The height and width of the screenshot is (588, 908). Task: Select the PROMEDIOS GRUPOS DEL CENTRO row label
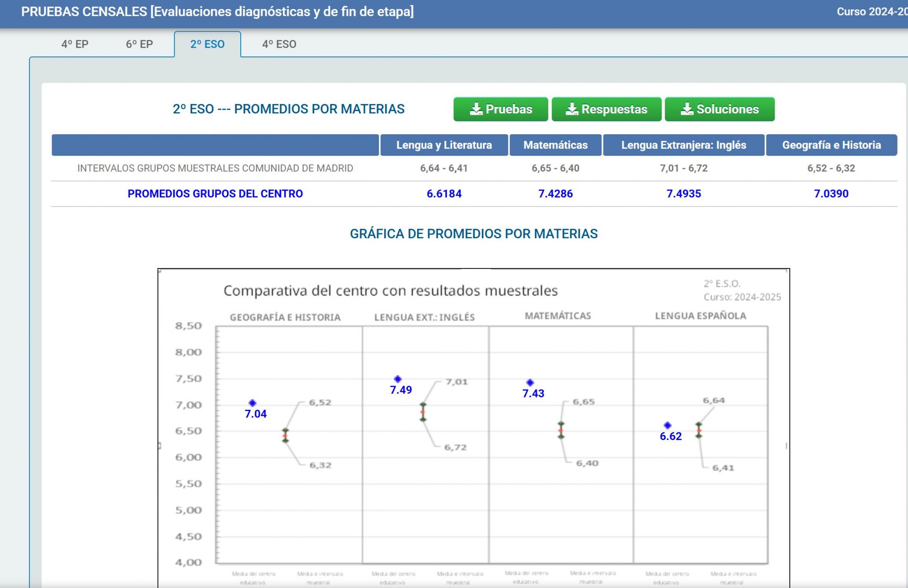click(215, 193)
